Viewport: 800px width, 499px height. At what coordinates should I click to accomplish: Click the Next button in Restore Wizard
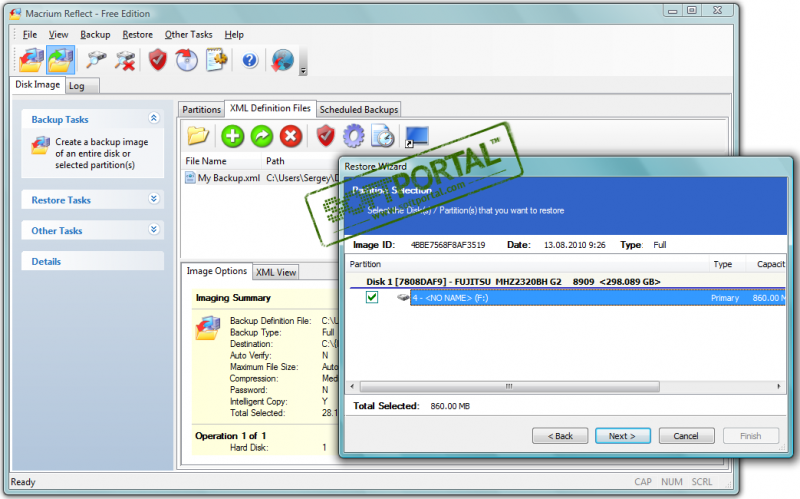tap(622, 436)
